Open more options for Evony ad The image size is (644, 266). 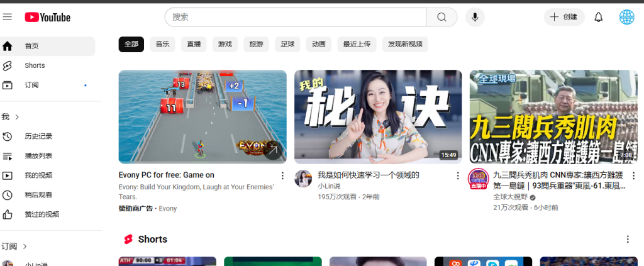click(282, 175)
